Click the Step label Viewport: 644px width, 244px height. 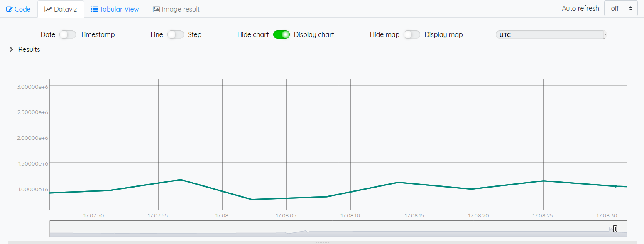[195, 34]
